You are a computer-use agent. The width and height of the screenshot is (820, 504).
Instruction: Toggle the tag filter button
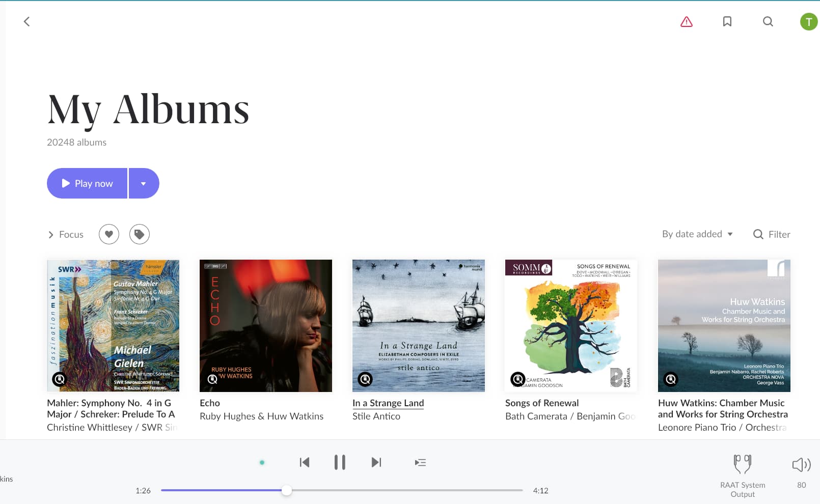click(x=140, y=234)
